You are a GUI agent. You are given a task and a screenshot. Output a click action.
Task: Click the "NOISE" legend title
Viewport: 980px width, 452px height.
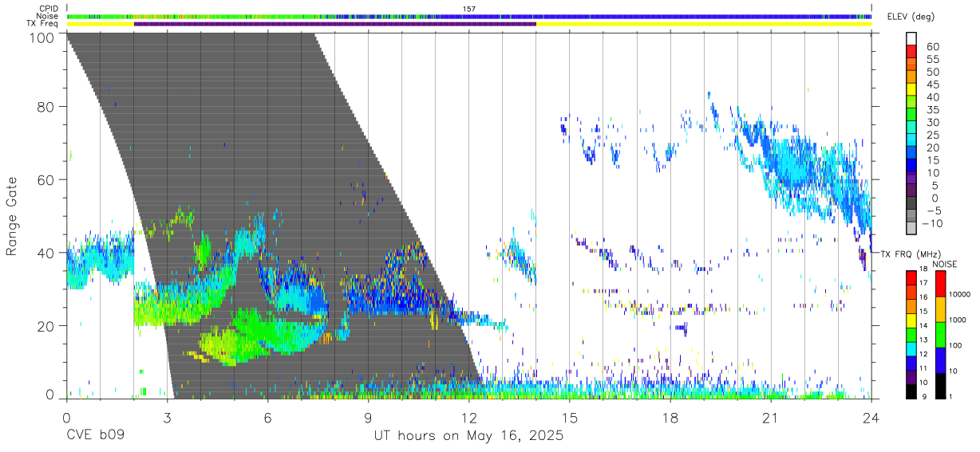944,264
